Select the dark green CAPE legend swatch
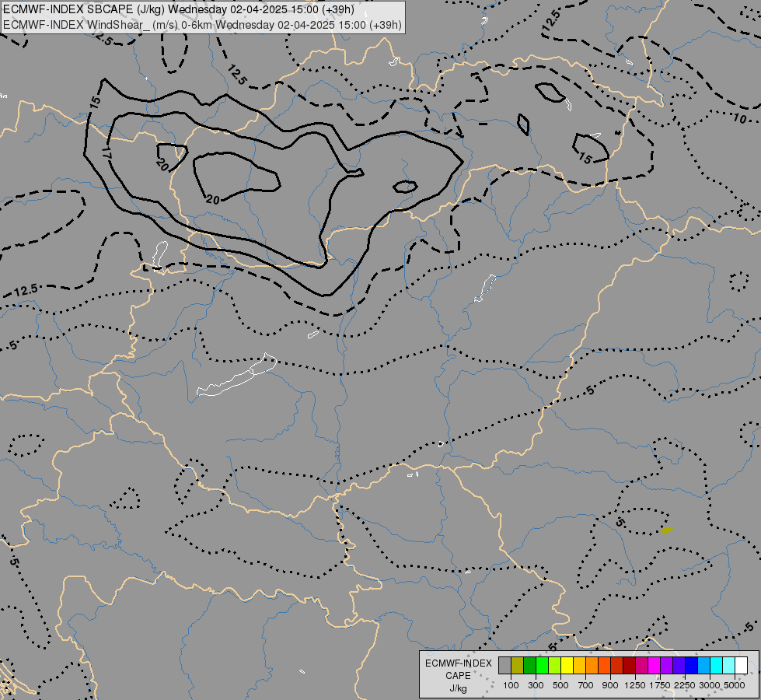Viewport: 761px width, 700px height. pyautogui.click(x=529, y=665)
